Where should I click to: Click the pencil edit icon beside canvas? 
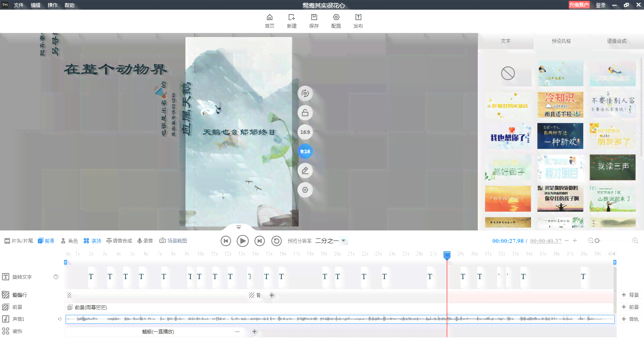tap(305, 171)
